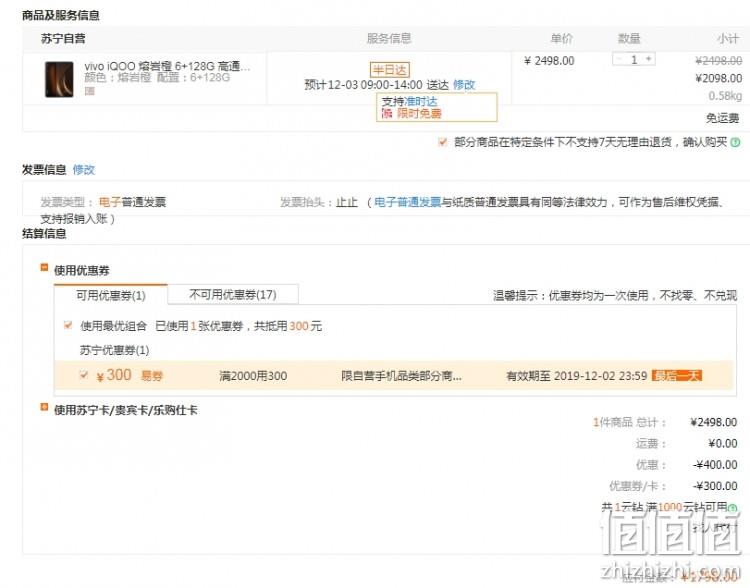Collapse the 使用优惠券 section
Image resolution: width=750 pixels, height=588 pixels.
44,267
